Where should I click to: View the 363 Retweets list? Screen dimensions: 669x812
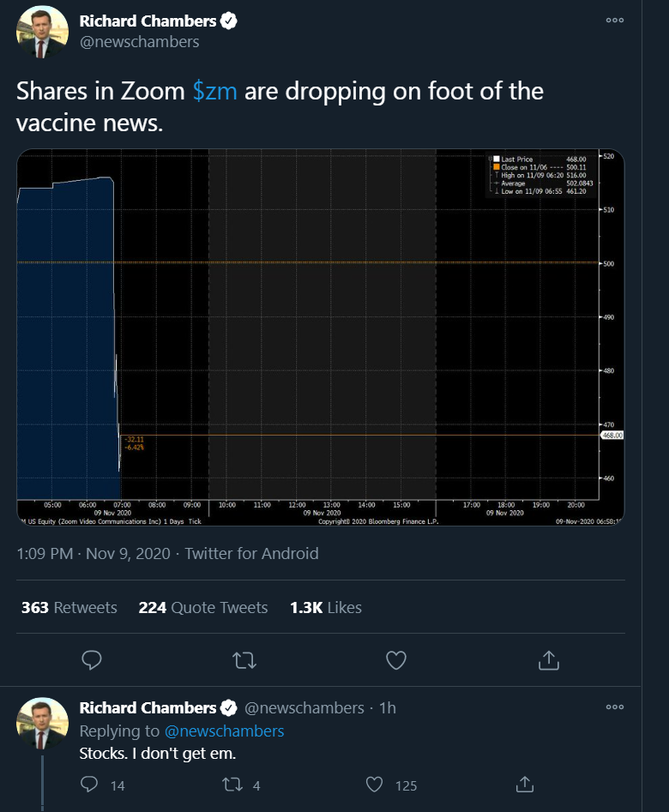coord(69,607)
